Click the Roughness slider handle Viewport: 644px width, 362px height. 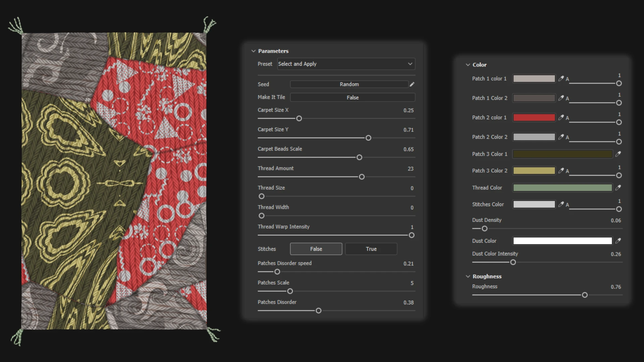(x=585, y=295)
